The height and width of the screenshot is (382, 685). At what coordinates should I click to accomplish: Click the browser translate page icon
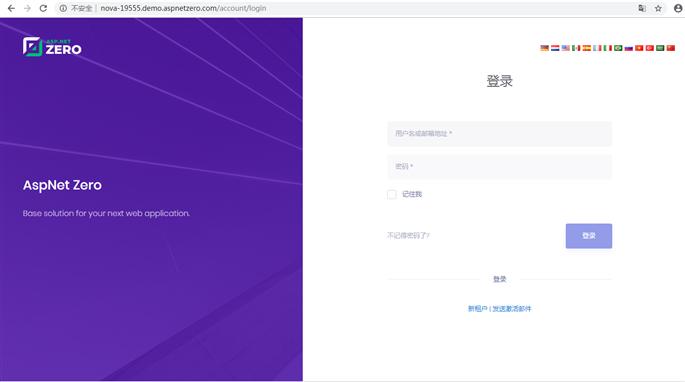642,8
